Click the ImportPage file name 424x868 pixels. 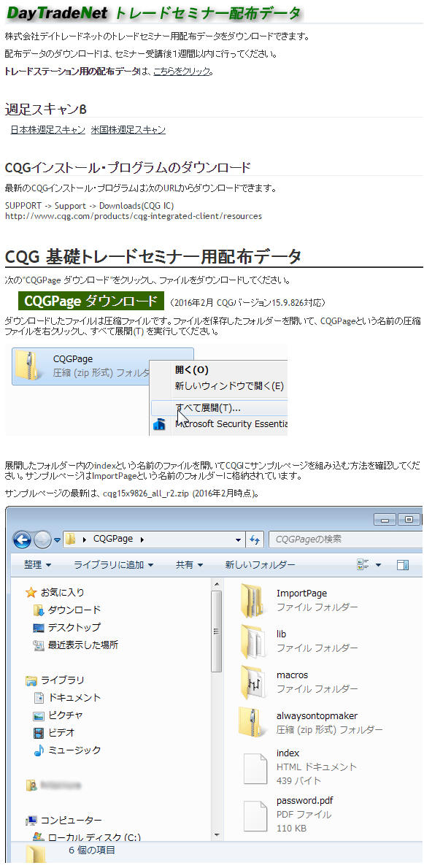pyautogui.click(x=301, y=594)
